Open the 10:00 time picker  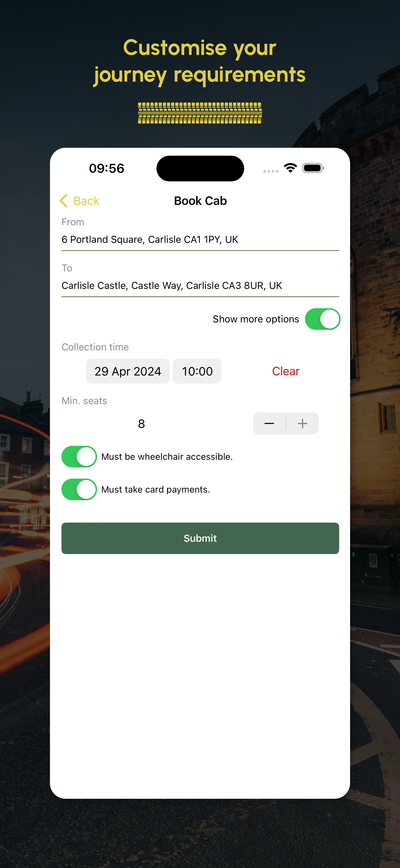tap(197, 371)
